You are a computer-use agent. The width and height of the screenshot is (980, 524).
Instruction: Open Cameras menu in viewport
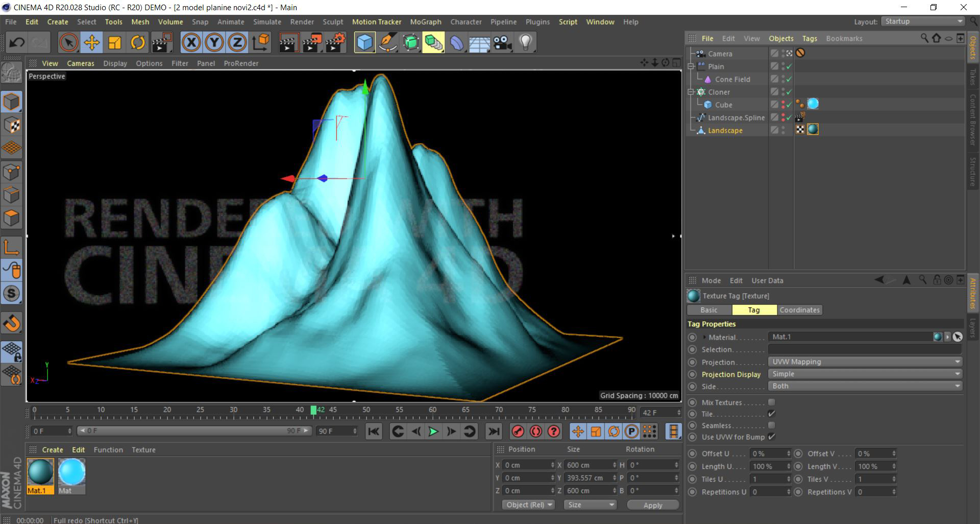tap(81, 63)
